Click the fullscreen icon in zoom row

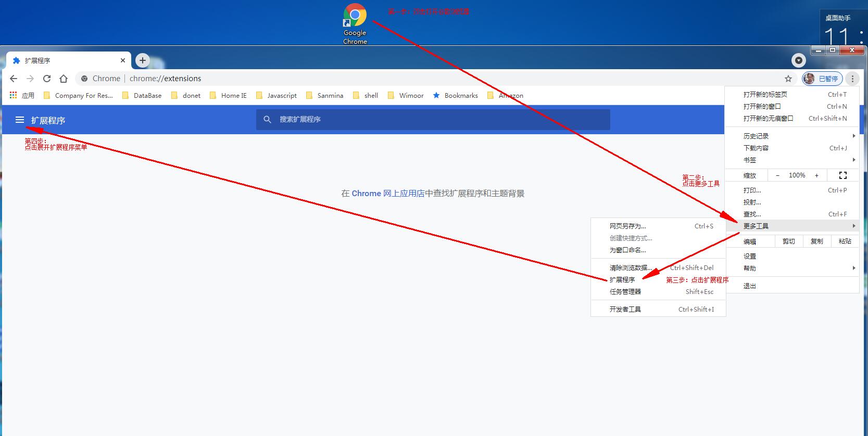tap(843, 175)
